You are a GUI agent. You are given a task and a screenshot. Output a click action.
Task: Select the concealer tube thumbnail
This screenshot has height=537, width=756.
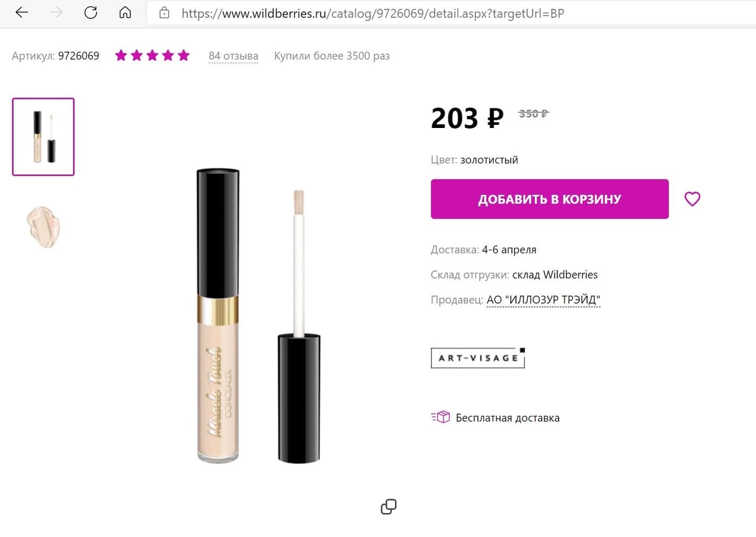click(43, 137)
